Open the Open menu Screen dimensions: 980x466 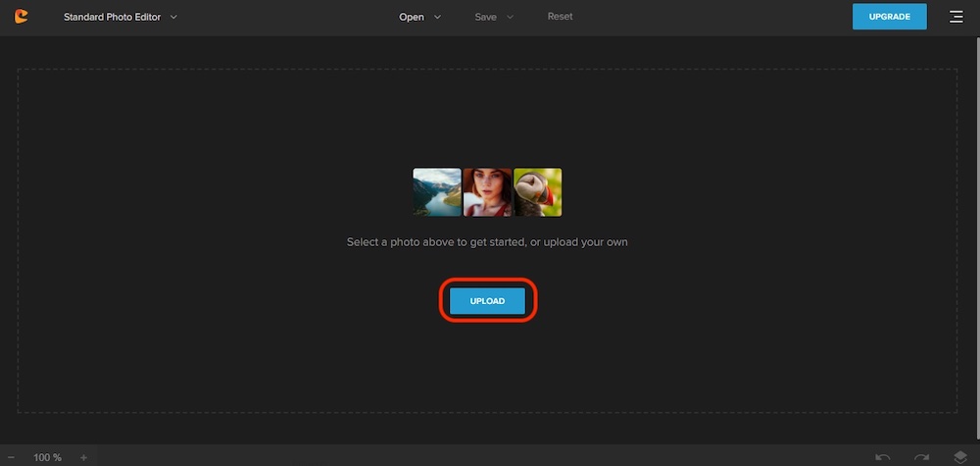420,17
